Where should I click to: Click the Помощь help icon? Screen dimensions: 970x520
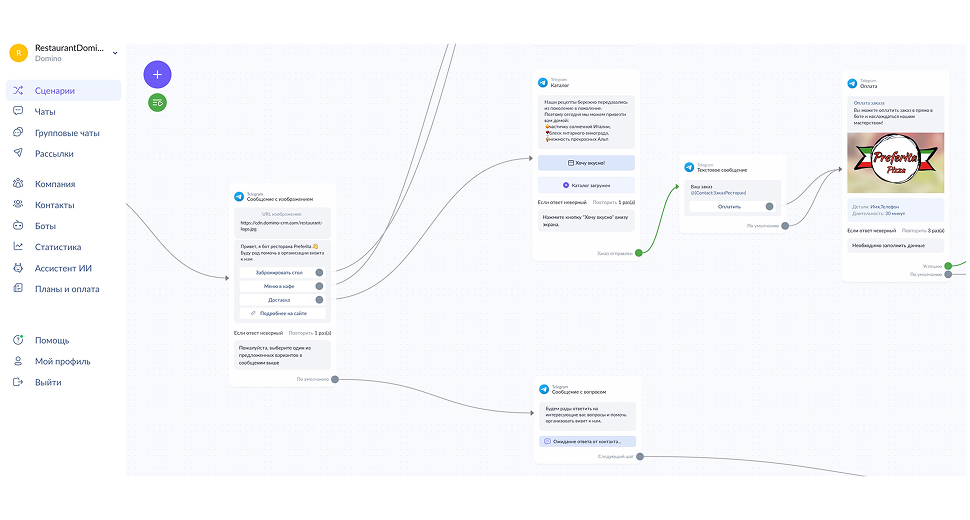(x=18, y=340)
